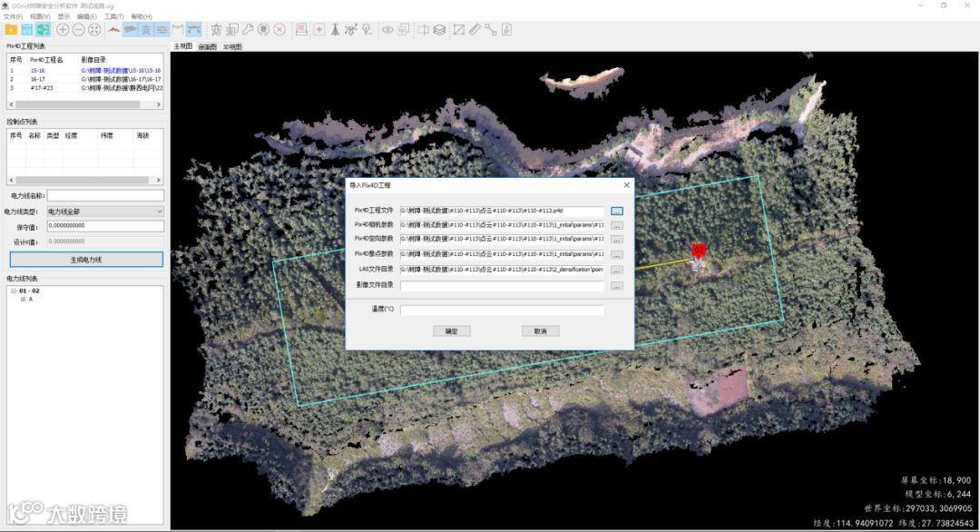Screen dimensions: 980x532
Task: Open the 工具(T) menu
Action: tap(113, 16)
